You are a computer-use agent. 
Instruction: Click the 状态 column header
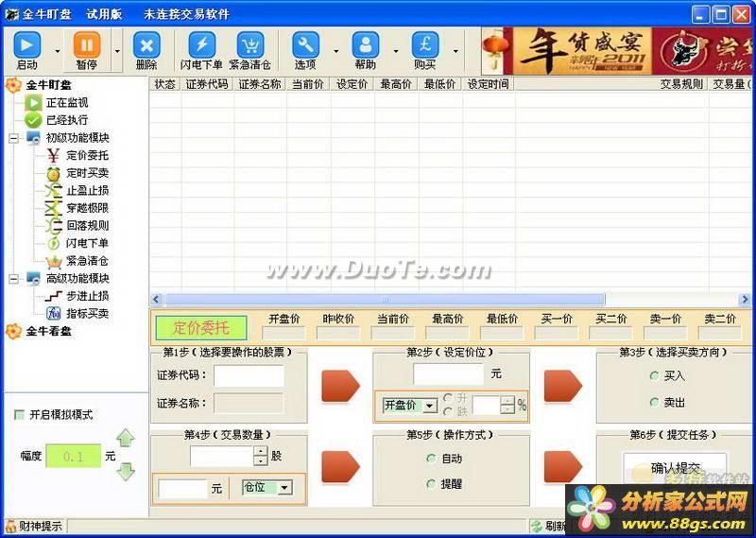click(x=164, y=84)
